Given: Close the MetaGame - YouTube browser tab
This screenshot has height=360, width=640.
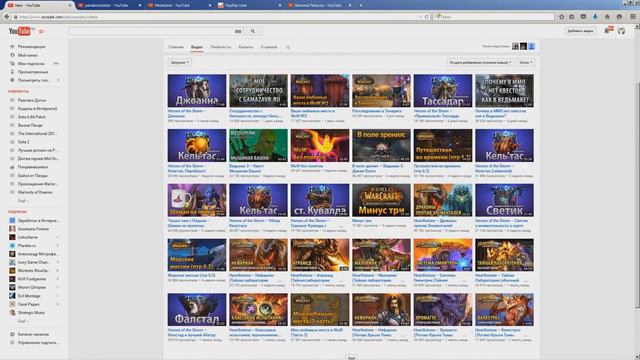Looking at the screenshot, I should (x=210, y=6).
